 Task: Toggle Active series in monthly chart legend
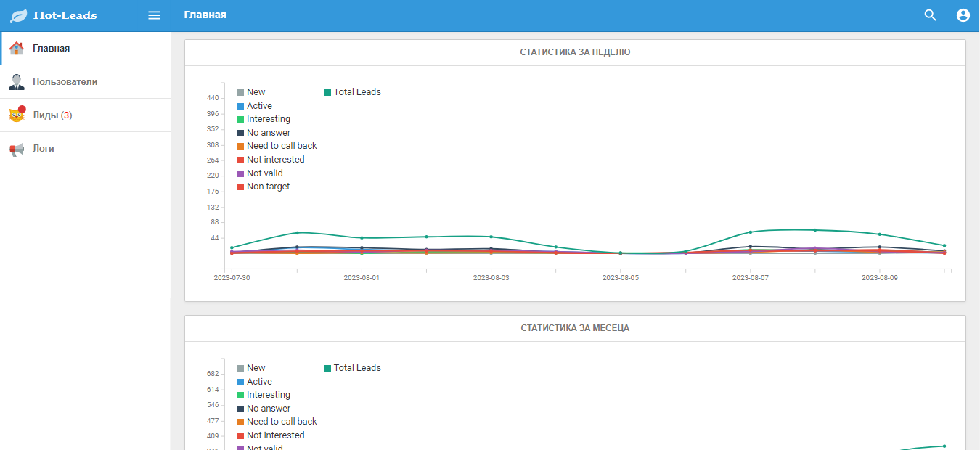(255, 382)
